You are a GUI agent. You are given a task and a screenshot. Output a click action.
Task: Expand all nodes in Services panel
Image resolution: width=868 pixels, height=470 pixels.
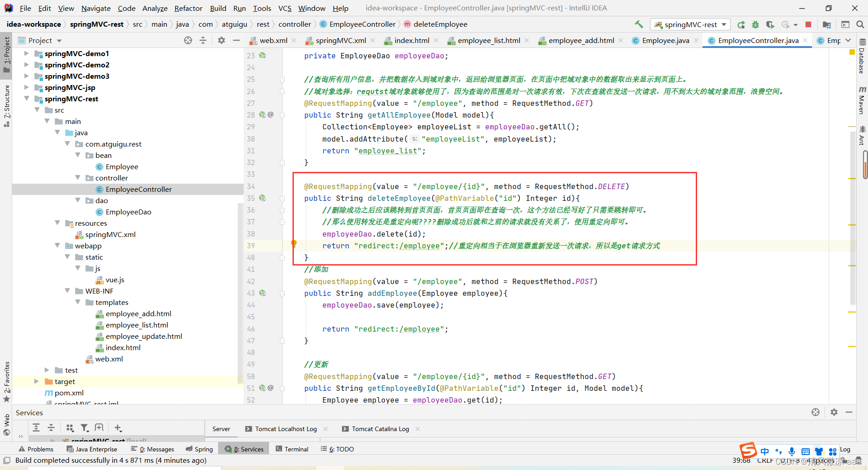point(36,427)
